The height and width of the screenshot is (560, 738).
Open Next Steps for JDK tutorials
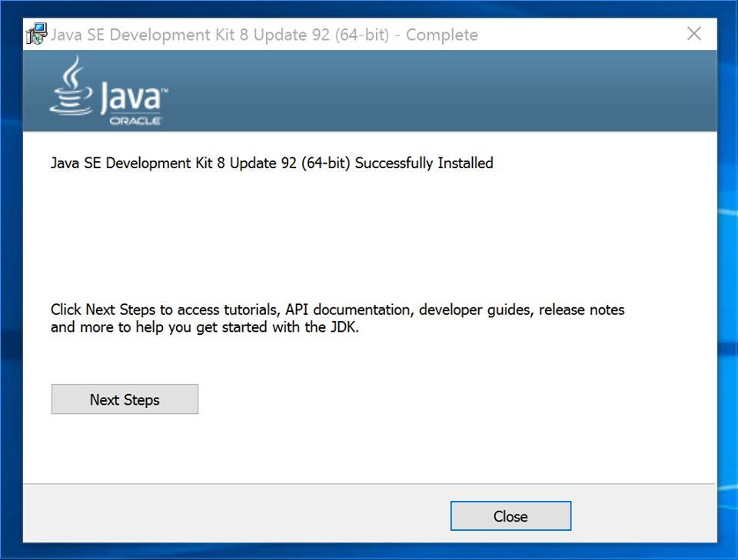(x=125, y=399)
